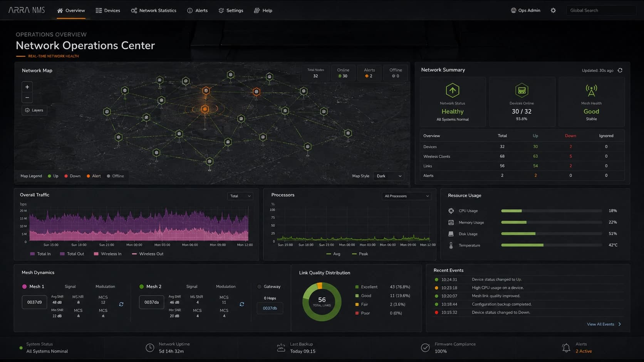
Task: Click the Firmware Compliance checkmark icon
Action: (425, 348)
